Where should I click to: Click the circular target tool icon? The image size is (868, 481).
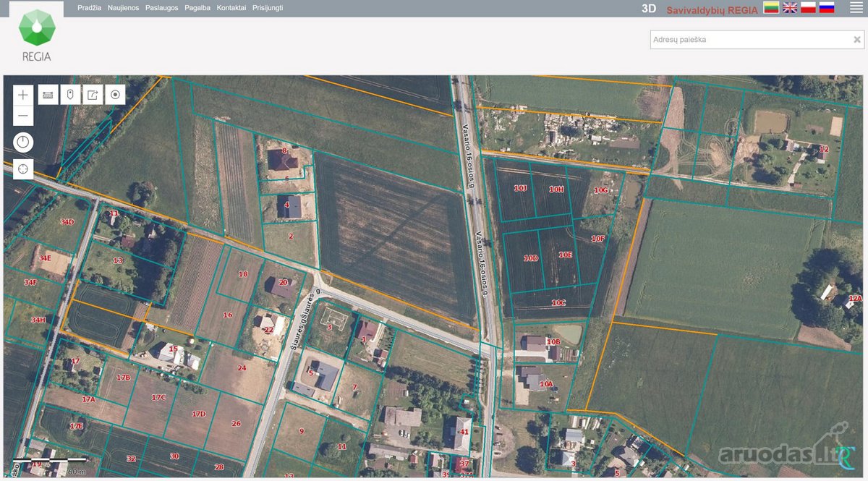(x=115, y=95)
